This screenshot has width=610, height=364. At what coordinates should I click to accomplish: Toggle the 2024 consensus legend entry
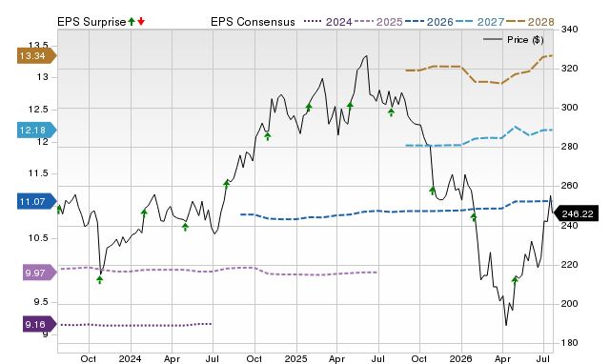click(328, 22)
